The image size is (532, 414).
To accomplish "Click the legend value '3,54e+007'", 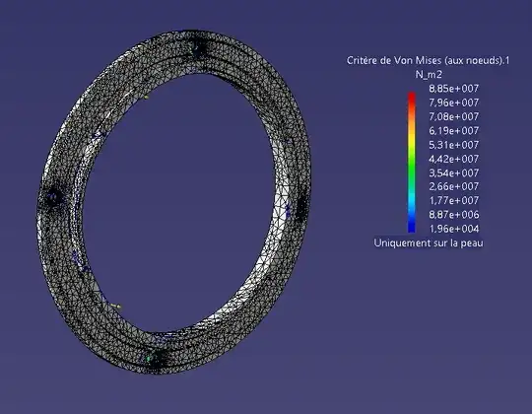I will coord(454,173).
